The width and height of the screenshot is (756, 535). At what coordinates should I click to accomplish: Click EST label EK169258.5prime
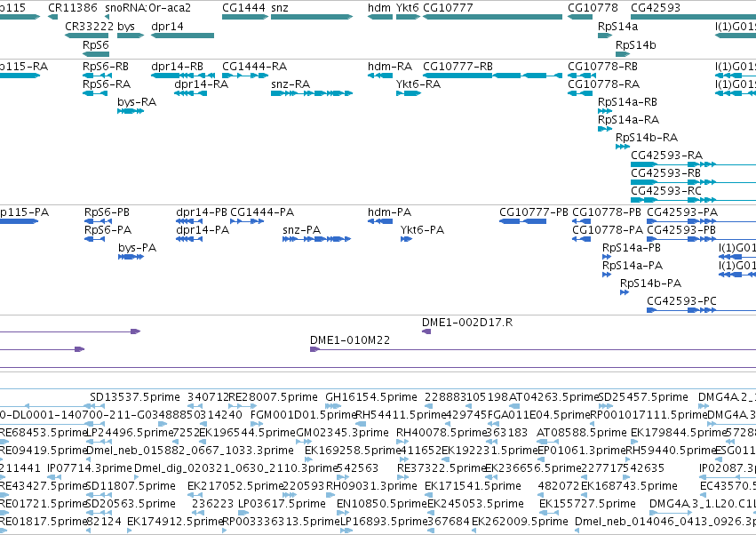354,451
